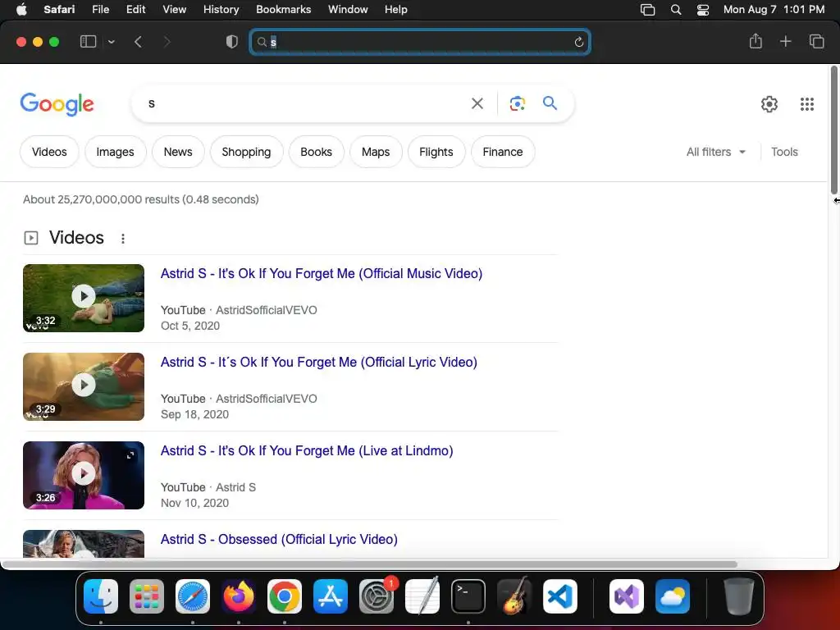This screenshot has height=630, width=840.
Task: Open the Videos section three-dot menu
Action: [123, 239]
